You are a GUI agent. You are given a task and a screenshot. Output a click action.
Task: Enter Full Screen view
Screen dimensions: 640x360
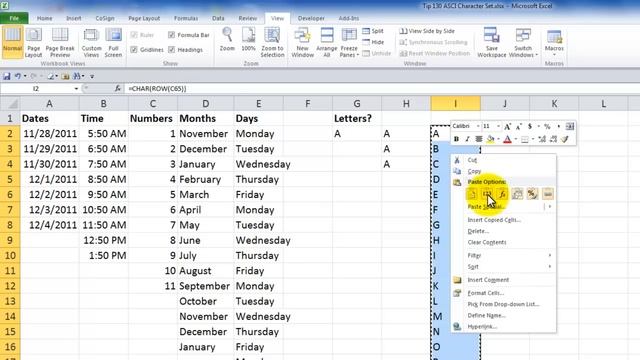[113, 42]
